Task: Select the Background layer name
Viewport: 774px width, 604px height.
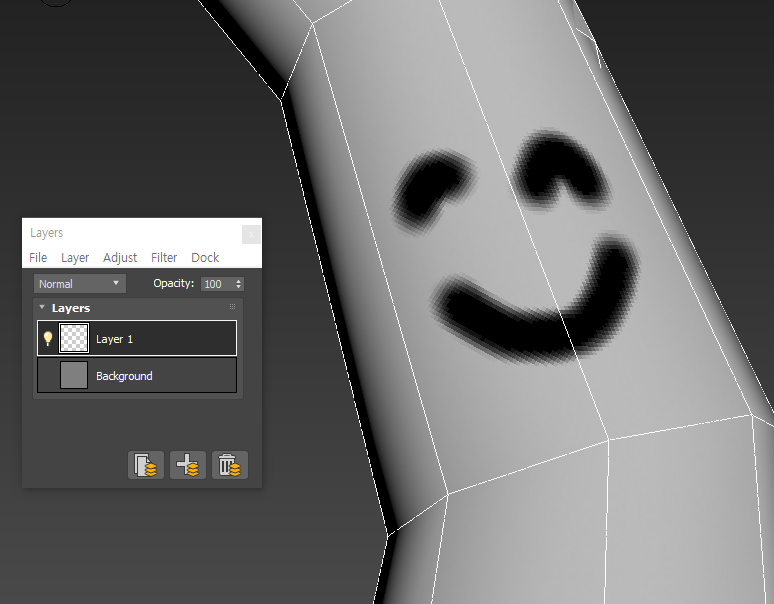Action: pyautogui.click(x=124, y=376)
